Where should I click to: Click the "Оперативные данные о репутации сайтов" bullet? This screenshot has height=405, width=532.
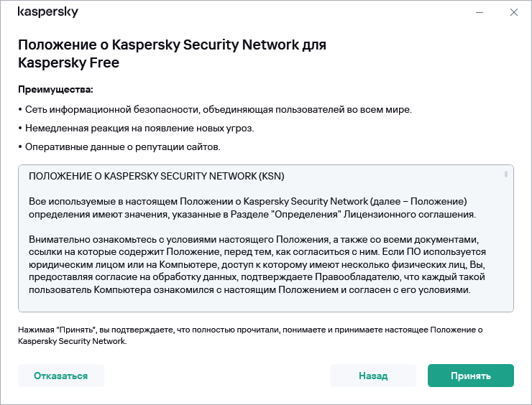coord(119,146)
